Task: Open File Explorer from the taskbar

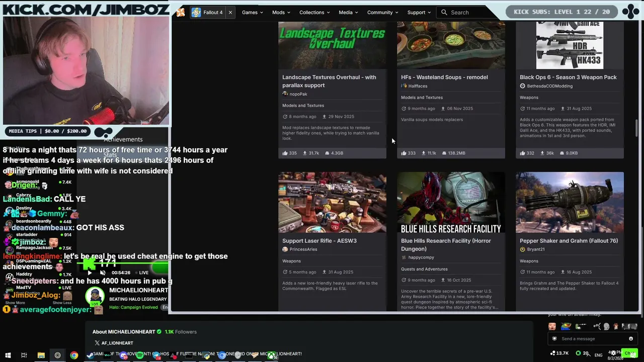Action: click(x=41, y=355)
